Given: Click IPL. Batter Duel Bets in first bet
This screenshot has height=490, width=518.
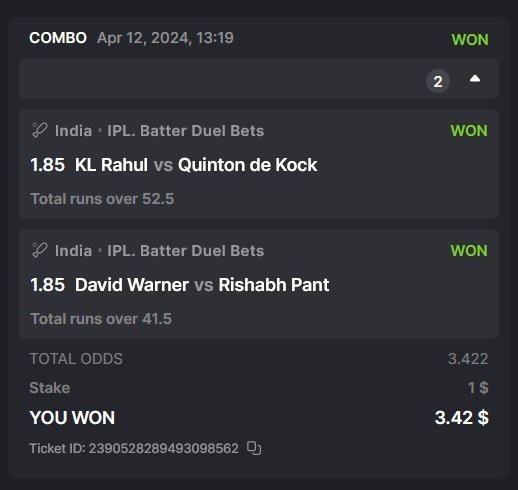Looking at the screenshot, I should coord(186,131).
